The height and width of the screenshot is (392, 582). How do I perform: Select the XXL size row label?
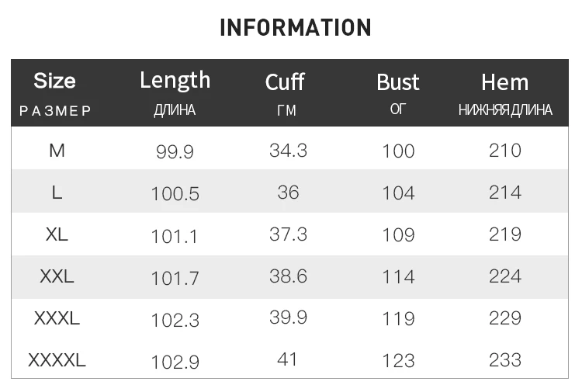tap(57, 276)
